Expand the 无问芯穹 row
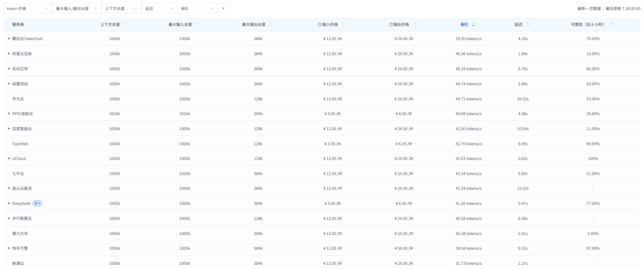Viewport: 644px width, 269px height. (x=9, y=69)
